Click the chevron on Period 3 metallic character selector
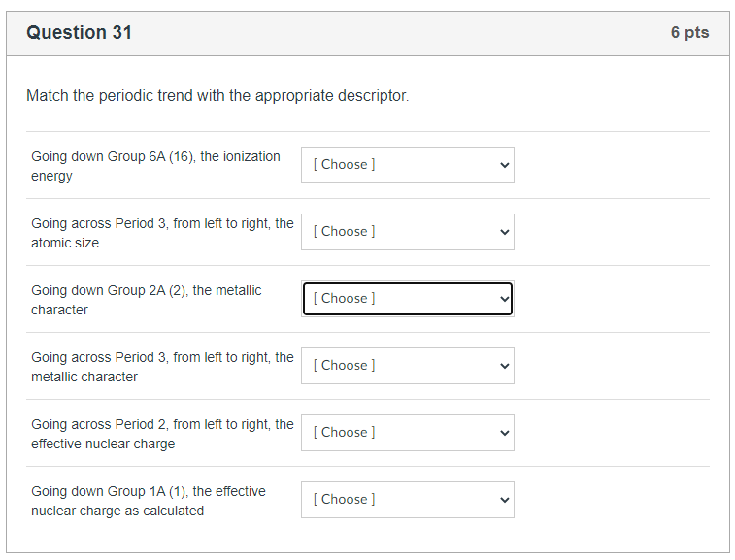Image resolution: width=735 pixels, height=560 pixels. (x=504, y=366)
